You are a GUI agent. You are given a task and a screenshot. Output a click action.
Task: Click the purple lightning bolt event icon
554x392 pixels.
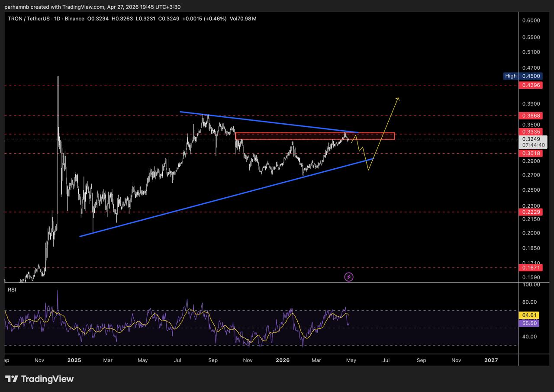[349, 277]
